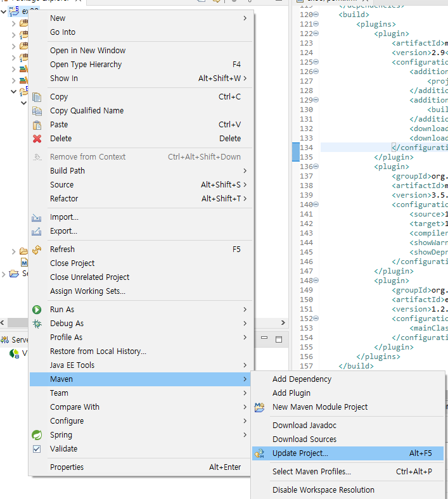Click the Copy Qualified Name icon

click(x=37, y=111)
